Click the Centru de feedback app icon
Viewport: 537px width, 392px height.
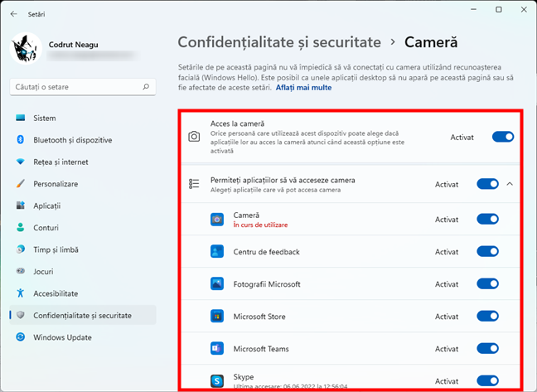[x=217, y=252]
